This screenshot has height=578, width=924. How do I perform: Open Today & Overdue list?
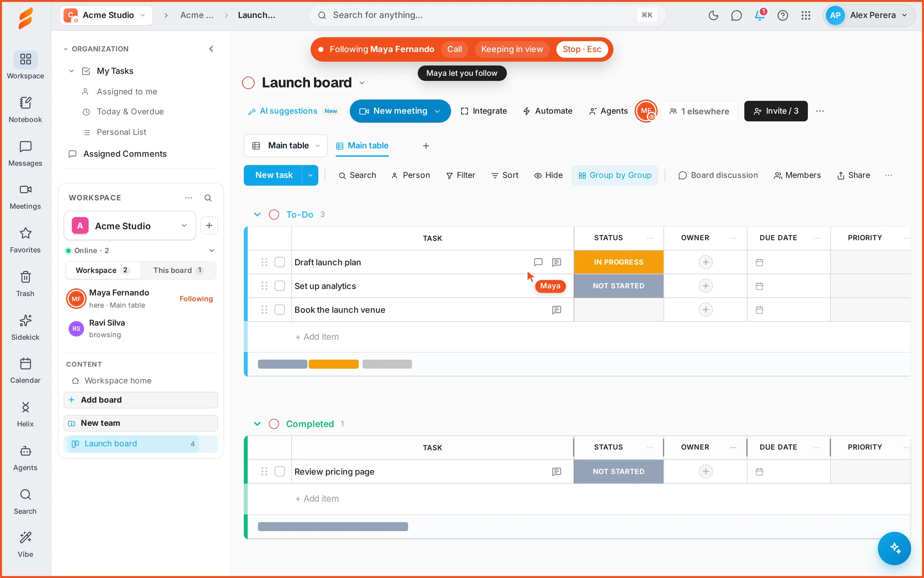(130, 112)
